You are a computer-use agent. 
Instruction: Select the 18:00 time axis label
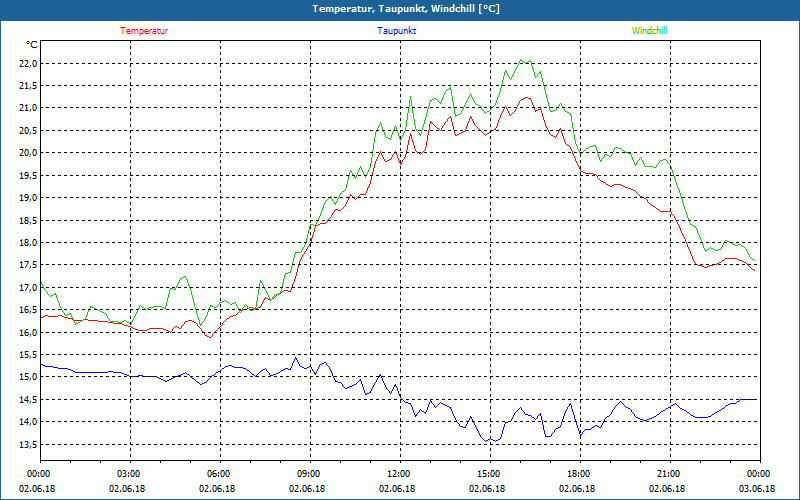(579, 474)
